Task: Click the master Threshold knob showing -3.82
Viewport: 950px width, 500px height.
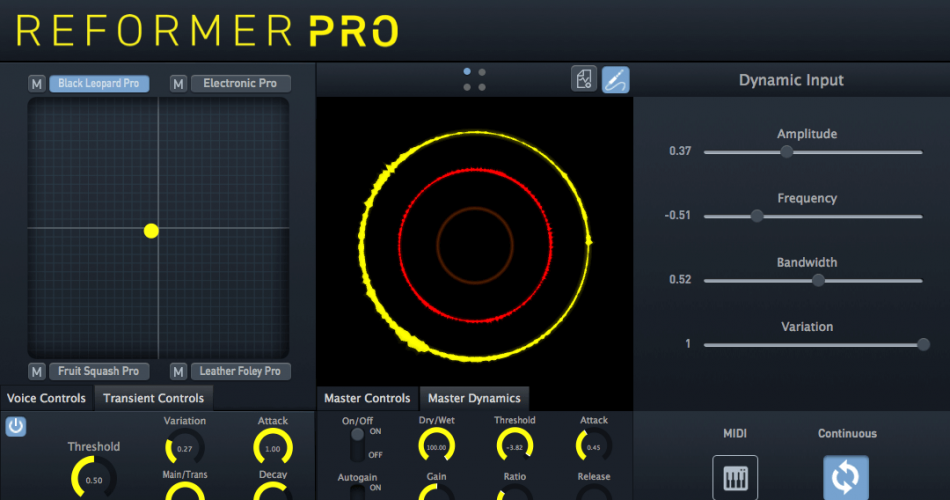Action: tap(514, 447)
